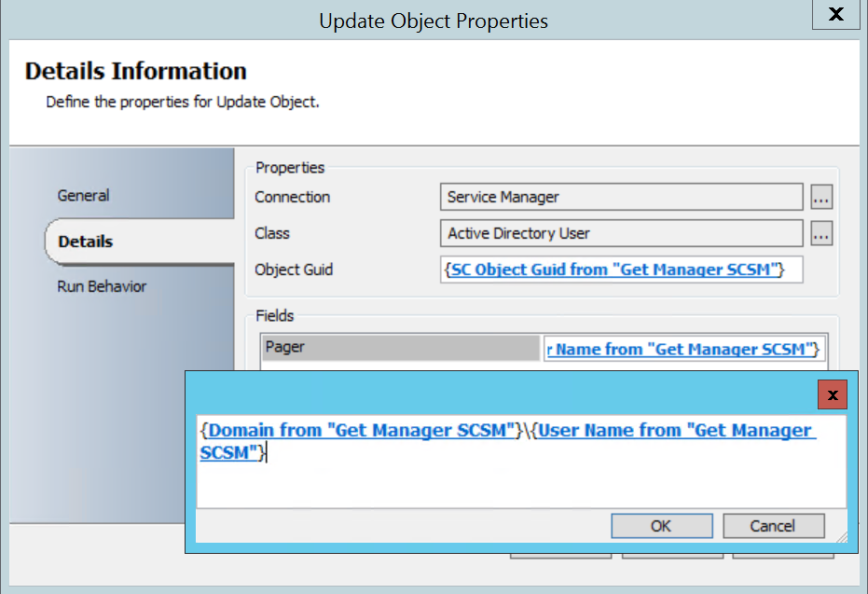
Task: Click the Connection label
Action: point(292,197)
